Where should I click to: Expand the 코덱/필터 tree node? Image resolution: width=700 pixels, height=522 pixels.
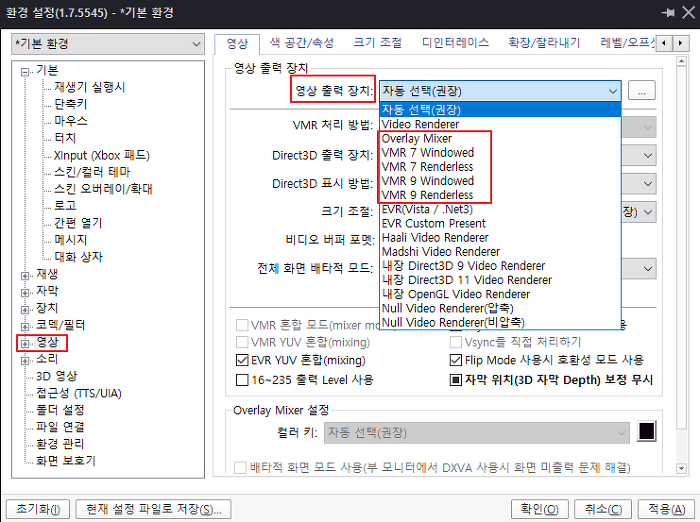point(25,326)
